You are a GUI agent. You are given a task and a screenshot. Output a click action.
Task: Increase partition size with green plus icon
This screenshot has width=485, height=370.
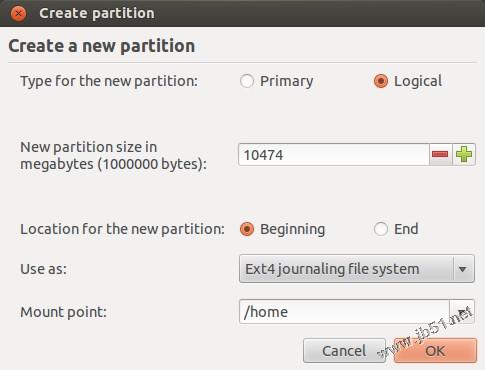tap(464, 154)
